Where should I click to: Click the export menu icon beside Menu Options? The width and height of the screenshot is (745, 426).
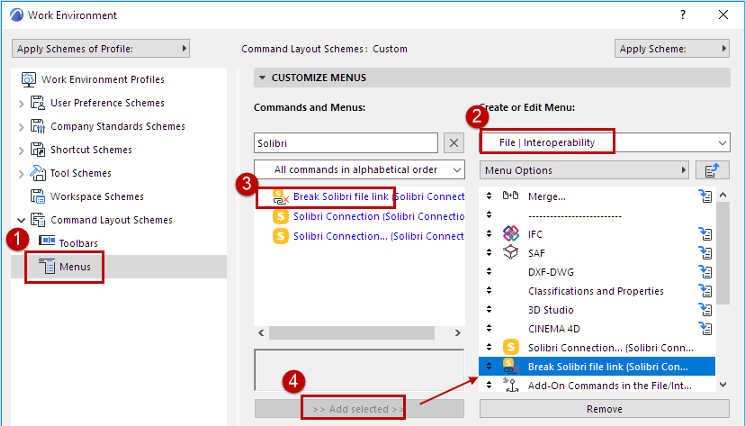712,170
